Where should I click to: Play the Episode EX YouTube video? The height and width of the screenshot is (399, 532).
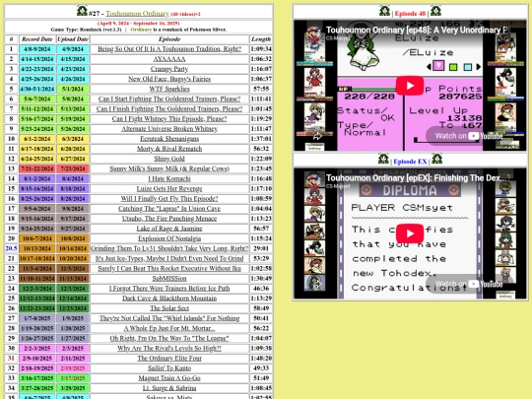410,233
